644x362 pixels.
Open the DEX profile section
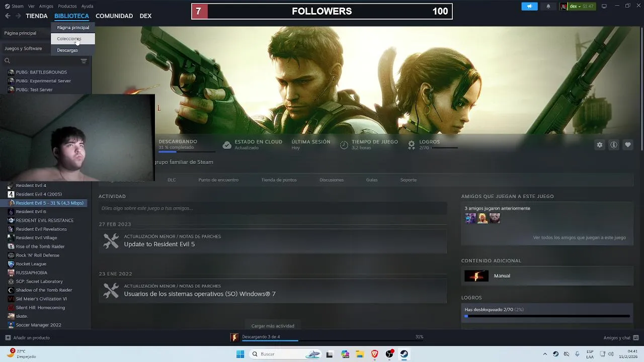tap(145, 16)
